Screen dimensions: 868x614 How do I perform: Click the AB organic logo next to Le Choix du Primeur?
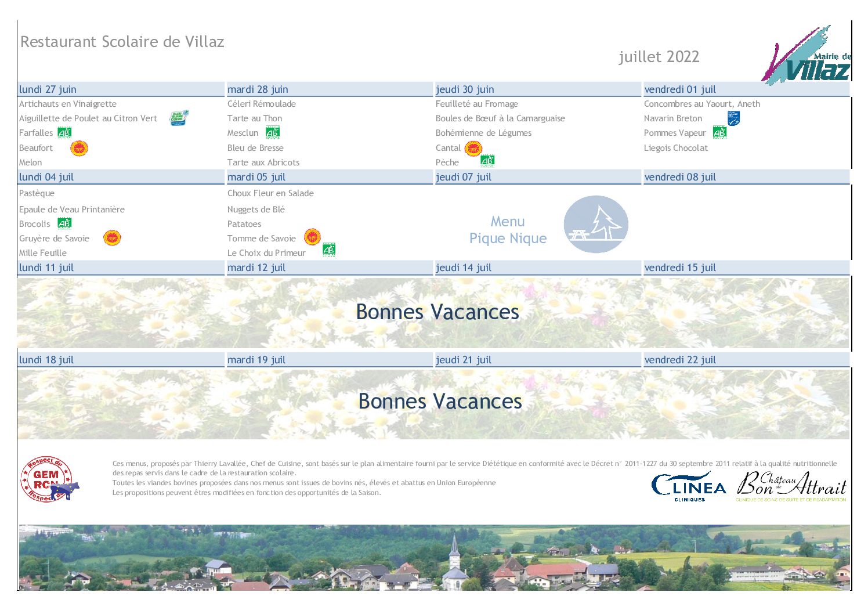pos(329,250)
